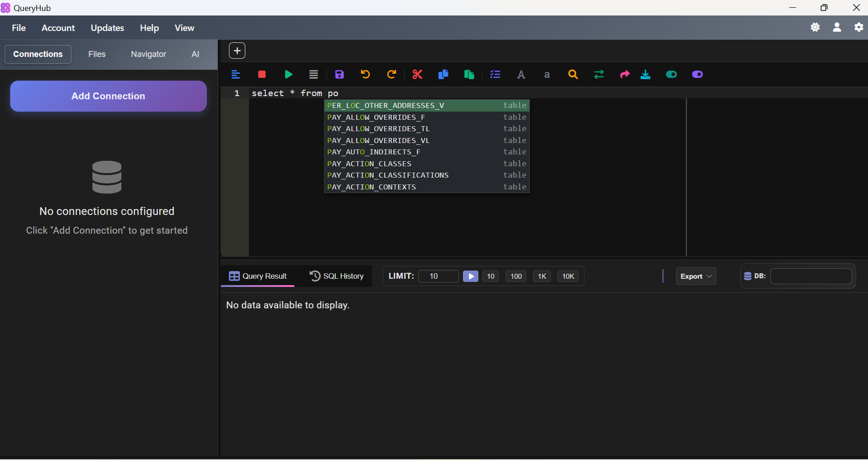
Task: Toggle theme using the sun icon
Action: point(815,27)
